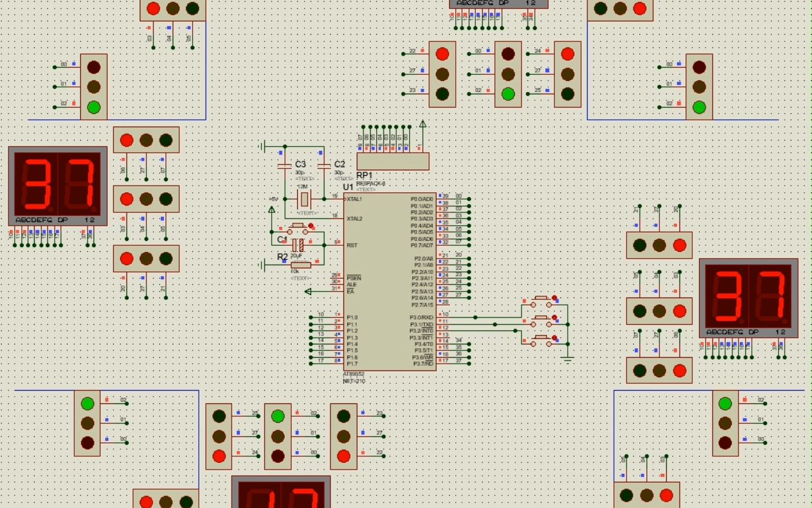Click the P2.7/A15 pin label
Screen dimensions: 812x508
pyautogui.click(x=422, y=304)
